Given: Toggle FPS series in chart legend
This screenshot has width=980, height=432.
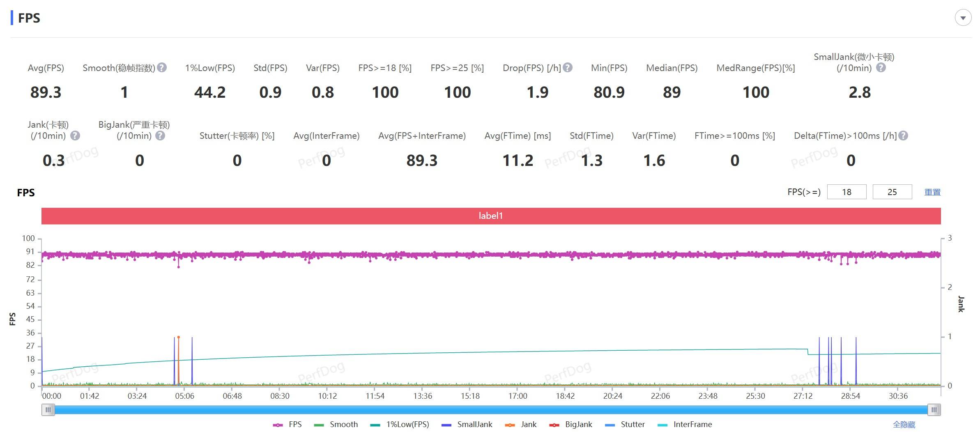Looking at the screenshot, I should 288,425.
